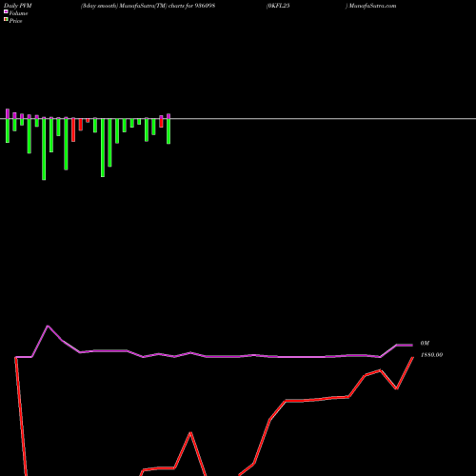Click the Volume legend label
The height and width of the screenshot is (476, 476).
pyautogui.click(x=18, y=13)
